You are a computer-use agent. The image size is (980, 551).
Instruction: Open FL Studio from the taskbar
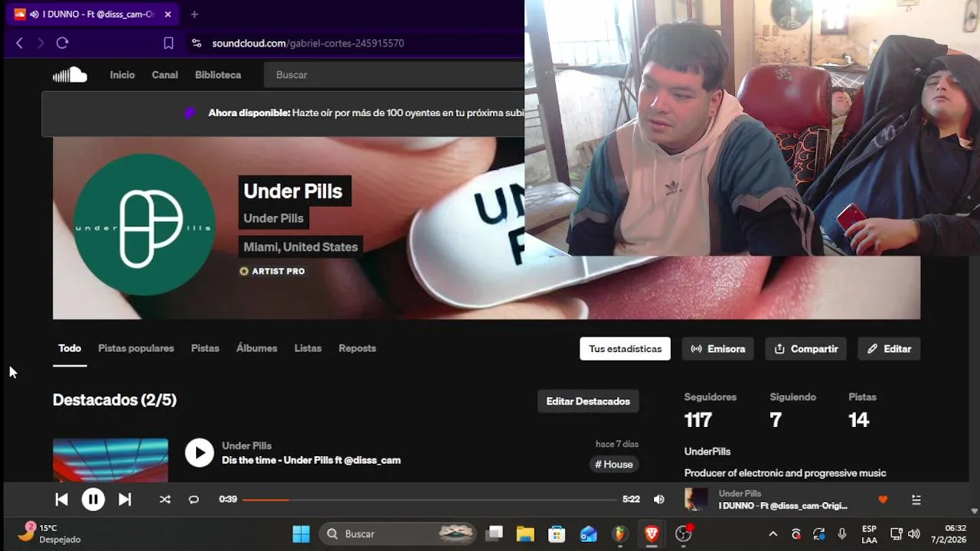click(620, 534)
